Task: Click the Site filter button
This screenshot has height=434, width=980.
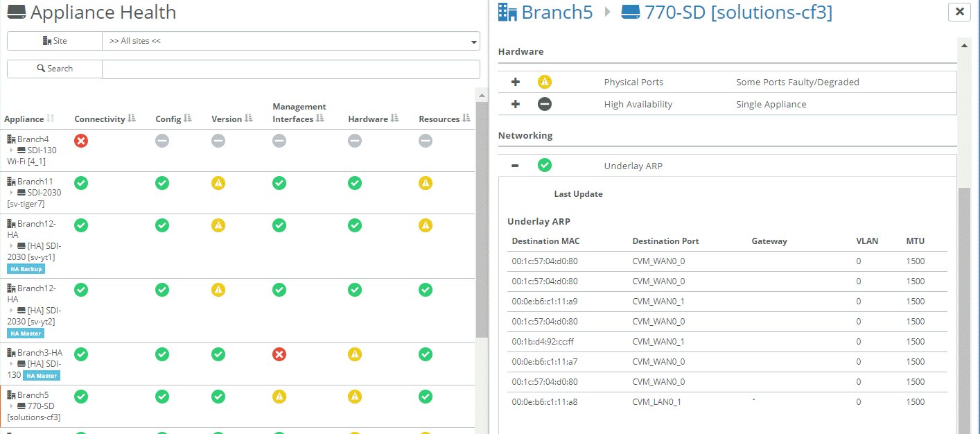Action: point(55,41)
